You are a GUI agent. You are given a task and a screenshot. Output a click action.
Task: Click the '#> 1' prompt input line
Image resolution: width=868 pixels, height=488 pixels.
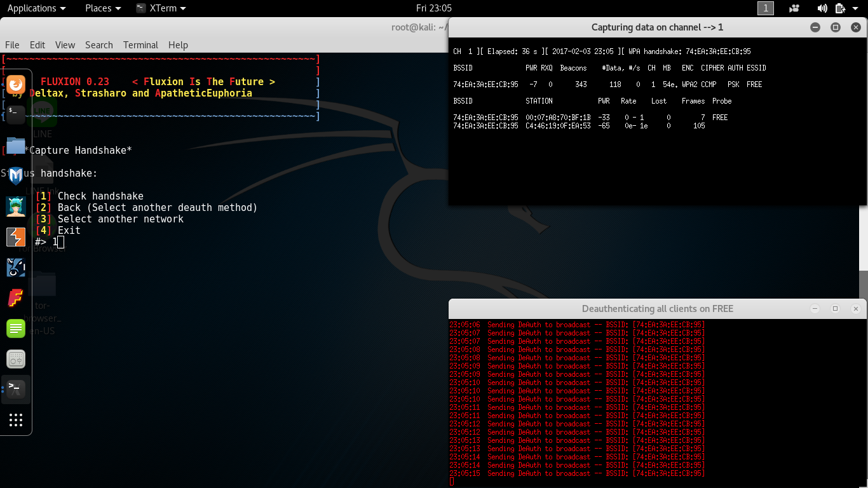click(50, 242)
